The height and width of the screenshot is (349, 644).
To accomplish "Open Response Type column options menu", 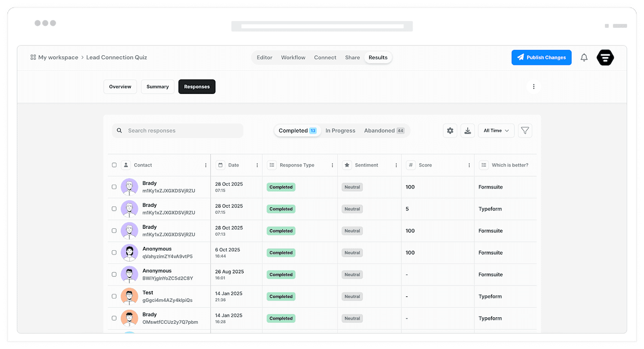I will coord(332,165).
